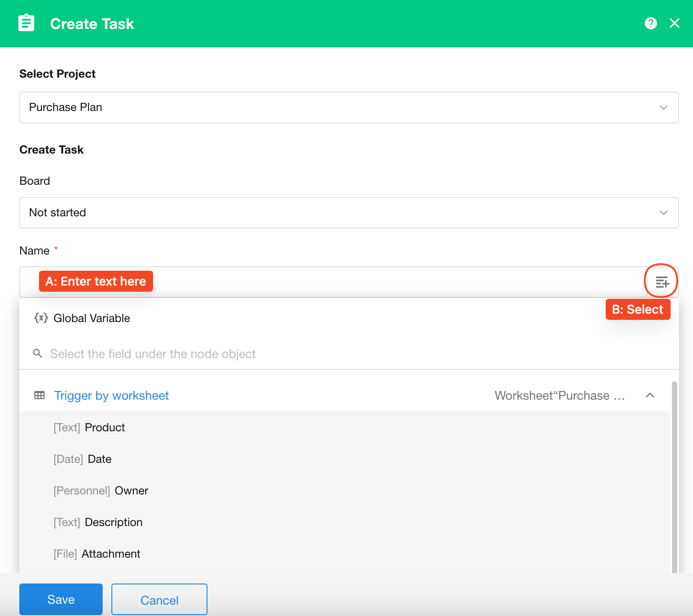Select the Product text field
Viewport: 693px width, 616px height.
(x=104, y=427)
